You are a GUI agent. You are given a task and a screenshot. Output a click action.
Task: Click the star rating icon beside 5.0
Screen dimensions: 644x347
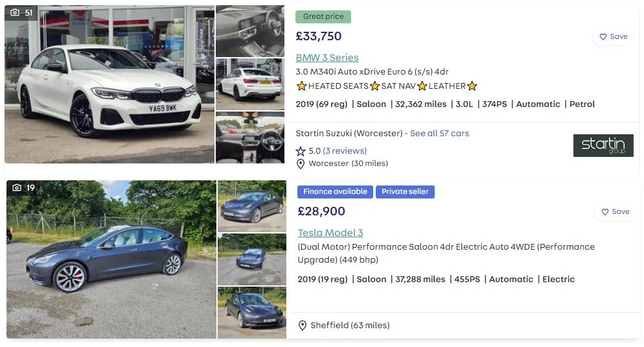point(301,151)
